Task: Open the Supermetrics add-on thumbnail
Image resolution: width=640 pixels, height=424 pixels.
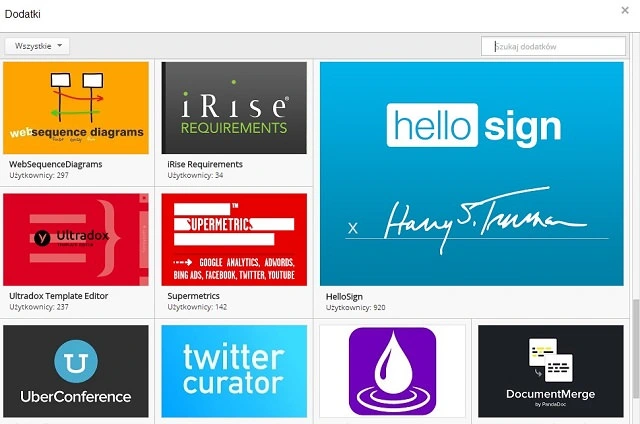Action: 234,240
